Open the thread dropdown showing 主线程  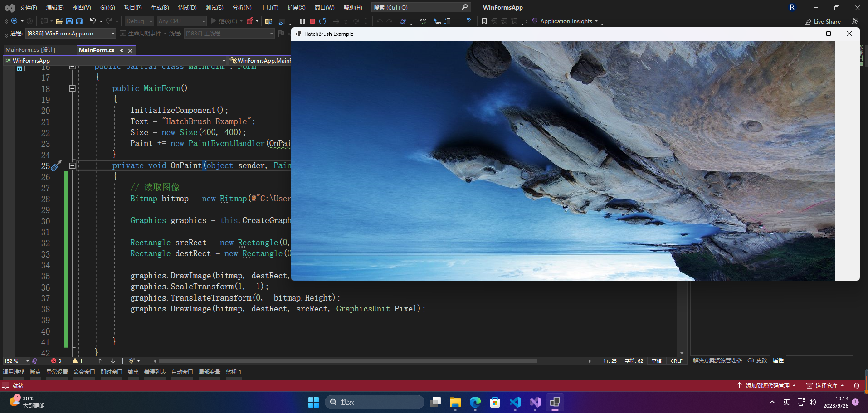[x=229, y=34]
